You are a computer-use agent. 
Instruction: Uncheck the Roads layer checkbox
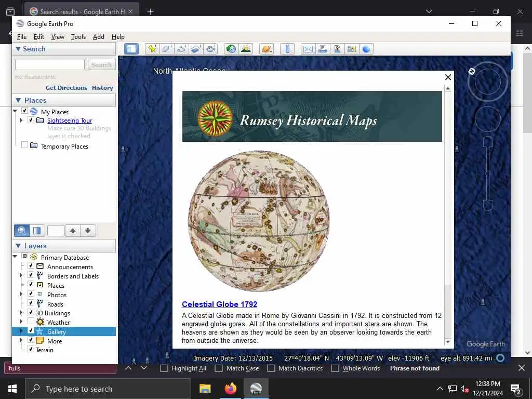click(31, 303)
